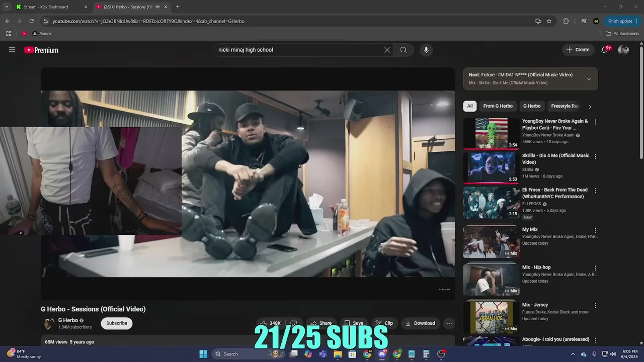
Task: Bookmark this page with star icon
Action: point(549,21)
